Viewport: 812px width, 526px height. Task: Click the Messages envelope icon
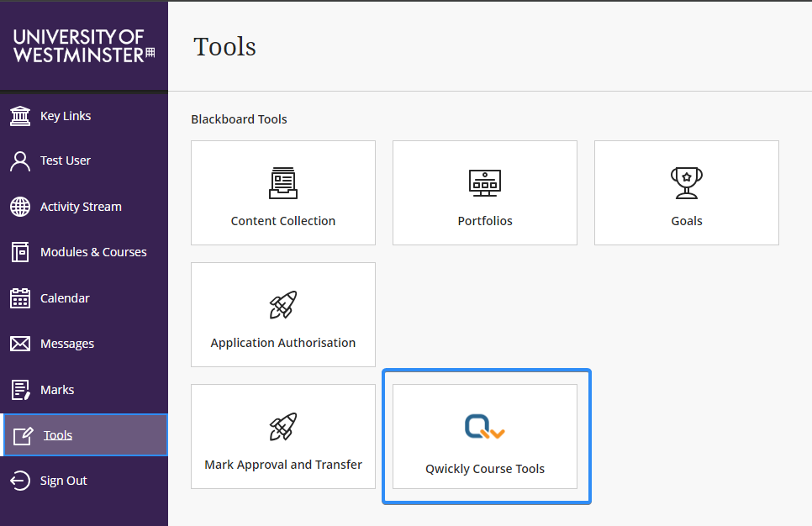tap(20, 344)
